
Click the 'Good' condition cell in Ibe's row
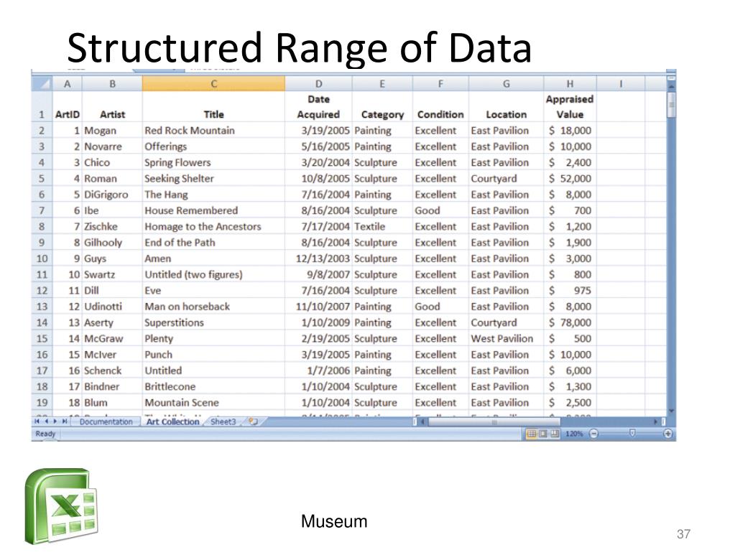[440, 210]
